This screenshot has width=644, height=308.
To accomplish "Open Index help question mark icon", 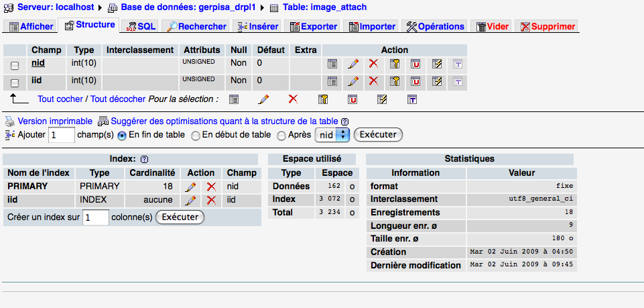I will click(x=144, y=159).
